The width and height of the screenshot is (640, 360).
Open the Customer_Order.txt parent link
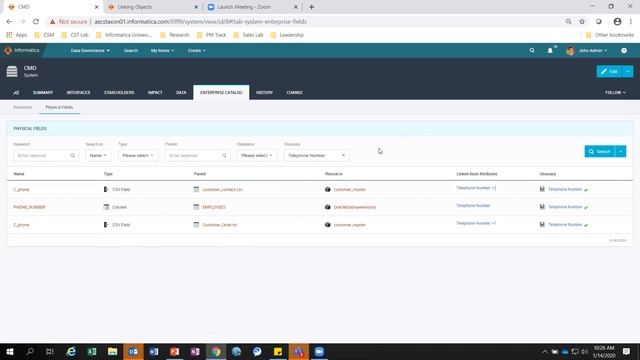(x=220, y=224)
